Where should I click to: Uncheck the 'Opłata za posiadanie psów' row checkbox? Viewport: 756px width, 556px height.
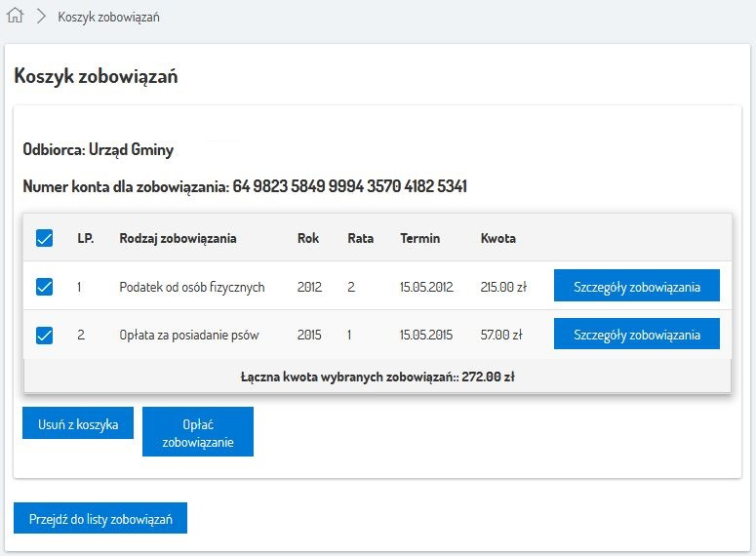tap(44, 336)
